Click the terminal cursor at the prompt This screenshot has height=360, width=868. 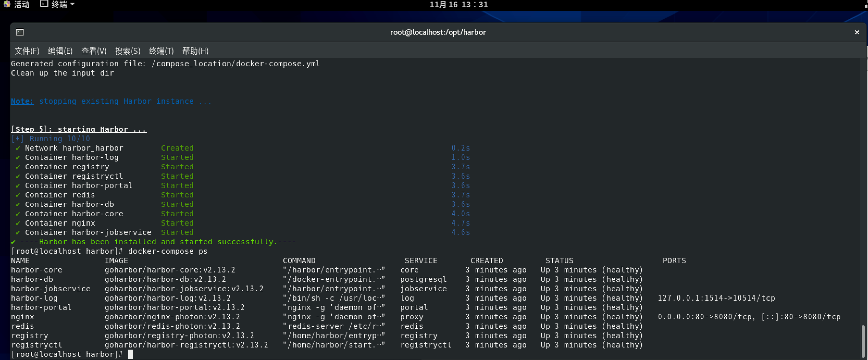pyautogui.click(x=131, y=354)
